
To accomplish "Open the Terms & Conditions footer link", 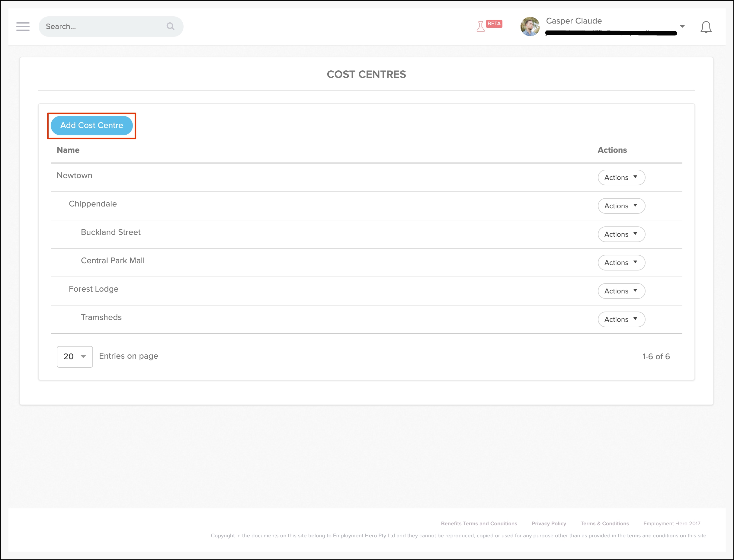I will [x=604, y=523].
